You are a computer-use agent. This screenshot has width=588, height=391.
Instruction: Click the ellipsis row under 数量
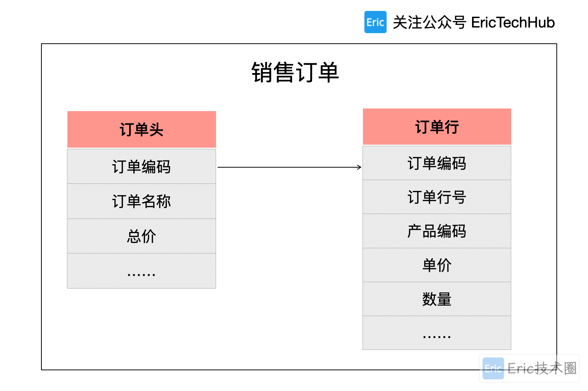click(437, 333)
